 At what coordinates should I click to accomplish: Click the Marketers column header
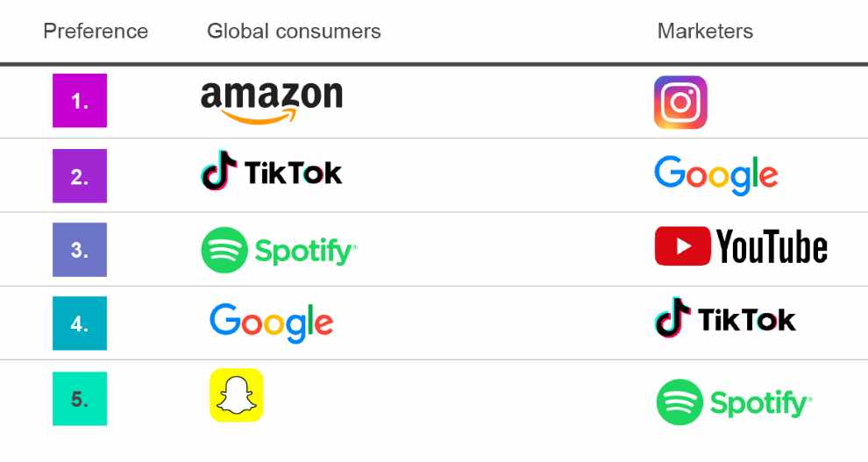click(x=705, y=31)
